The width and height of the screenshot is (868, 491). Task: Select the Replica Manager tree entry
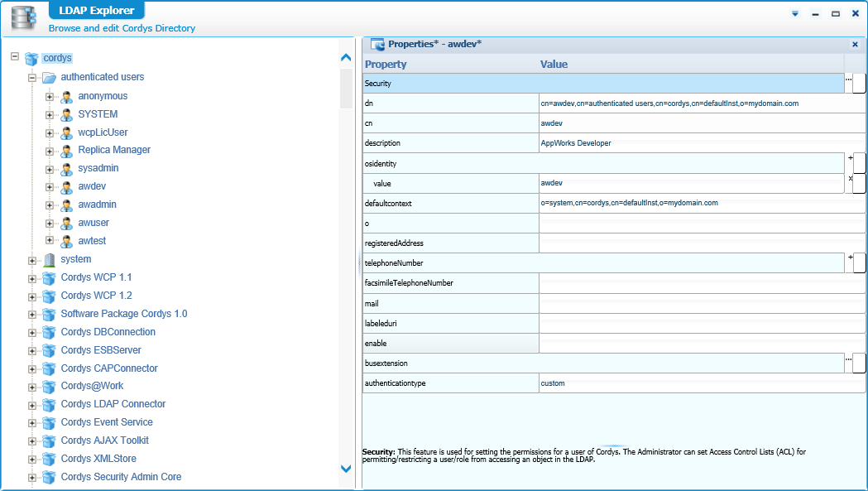click(114, 150)
